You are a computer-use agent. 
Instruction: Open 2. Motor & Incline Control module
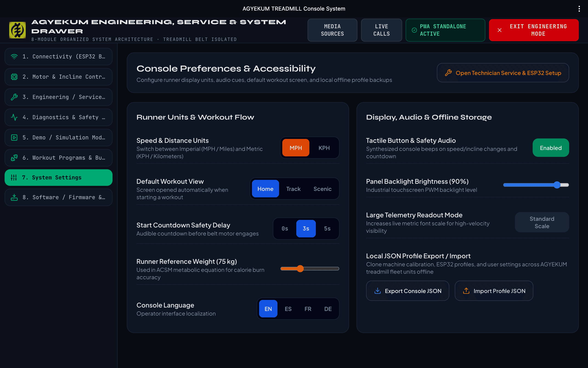[x=59, y=77]
